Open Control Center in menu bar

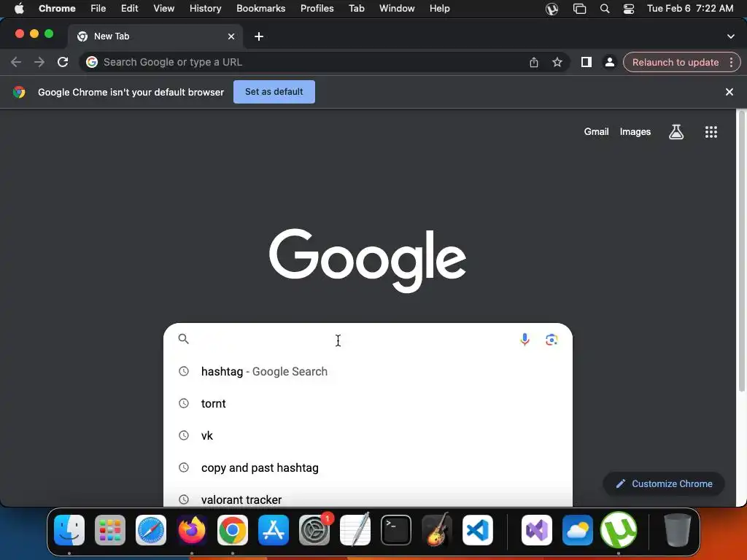click(629, 8)
